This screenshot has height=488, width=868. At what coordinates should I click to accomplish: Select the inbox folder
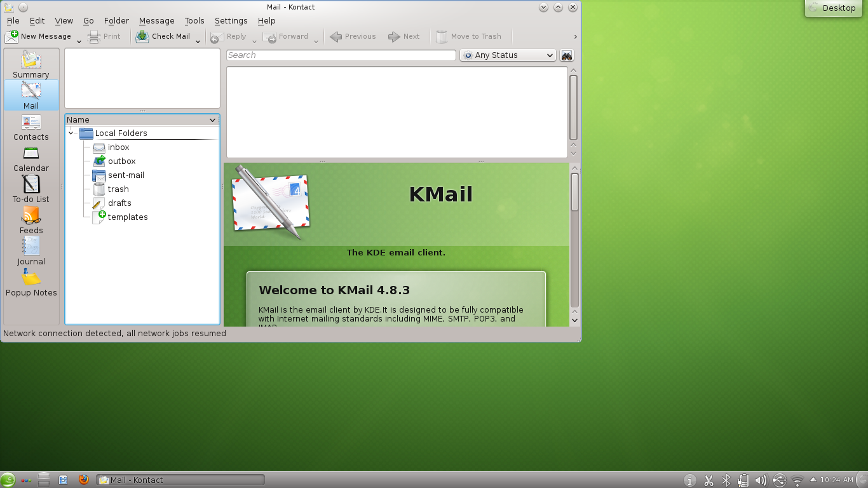(118, 147)
